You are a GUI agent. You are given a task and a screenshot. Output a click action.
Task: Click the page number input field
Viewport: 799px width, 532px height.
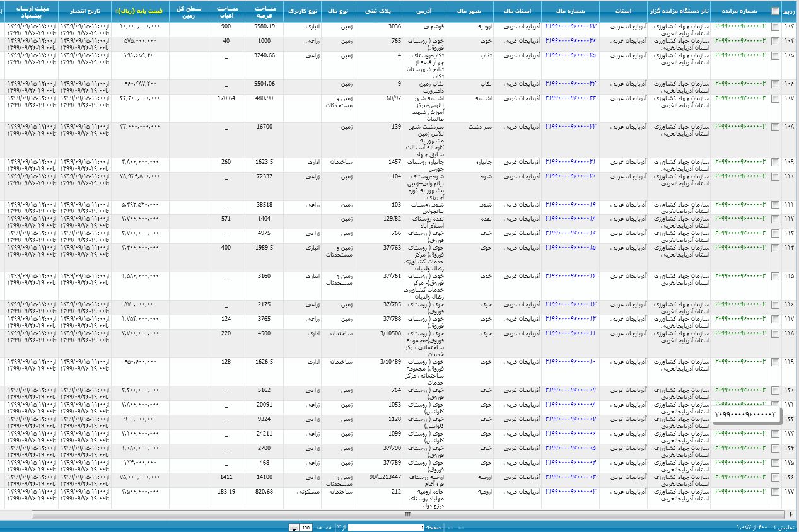[386, 528]
